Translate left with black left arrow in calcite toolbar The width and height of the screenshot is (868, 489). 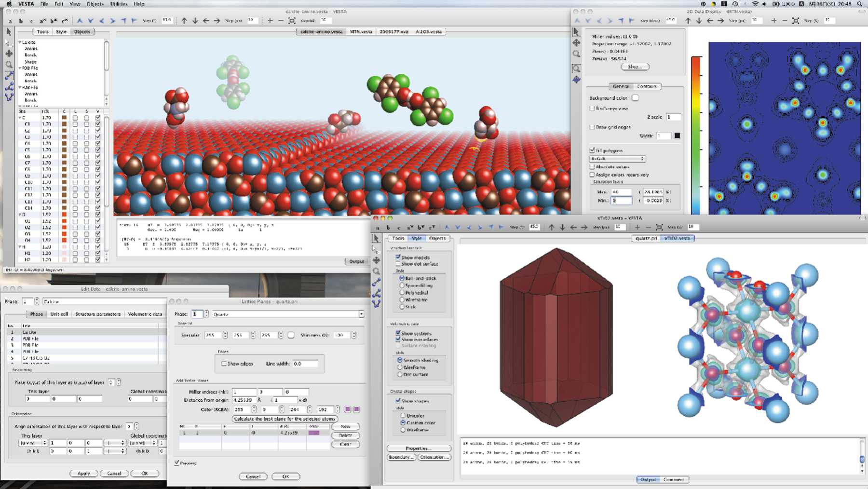pos(206,21)
